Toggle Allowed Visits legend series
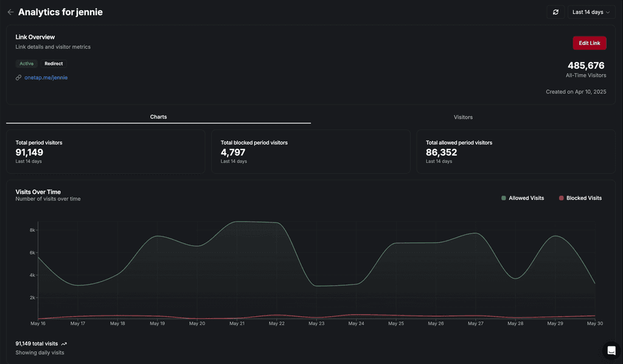The height and width of the screenshot is (364, 623). (x=523, y=198)
